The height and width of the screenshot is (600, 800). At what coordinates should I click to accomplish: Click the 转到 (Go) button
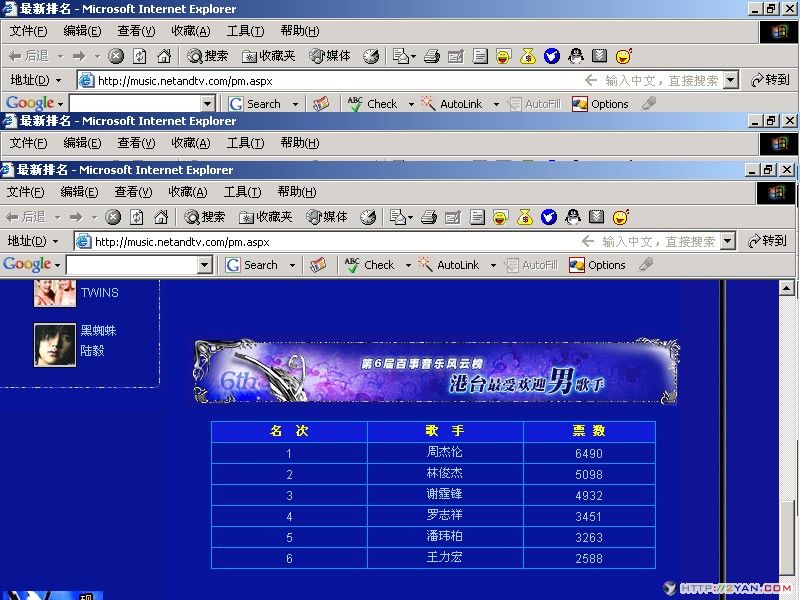pyautogui.click(x=768, y=240)
